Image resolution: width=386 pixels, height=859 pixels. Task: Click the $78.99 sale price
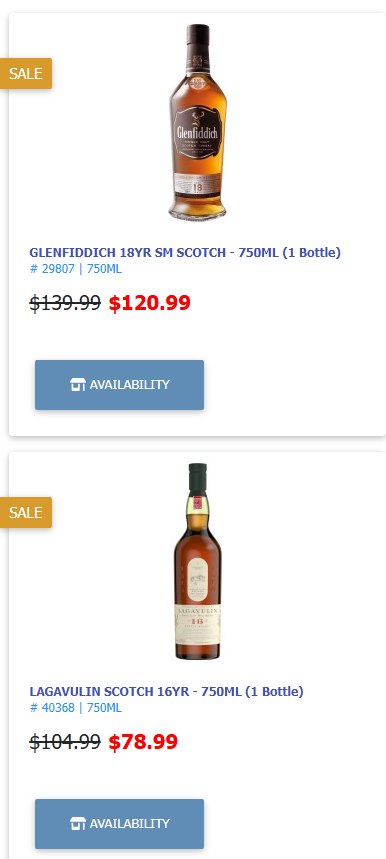coord(143,742)
